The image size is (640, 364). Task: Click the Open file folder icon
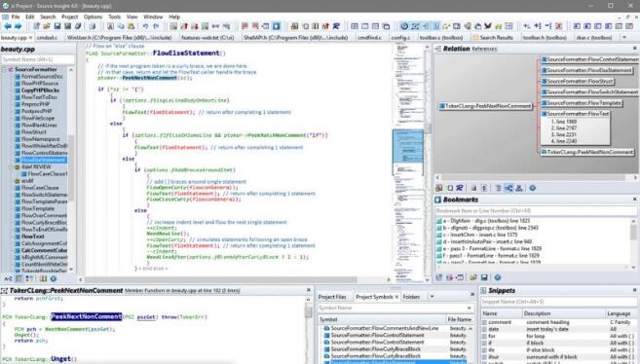(47, 26)
